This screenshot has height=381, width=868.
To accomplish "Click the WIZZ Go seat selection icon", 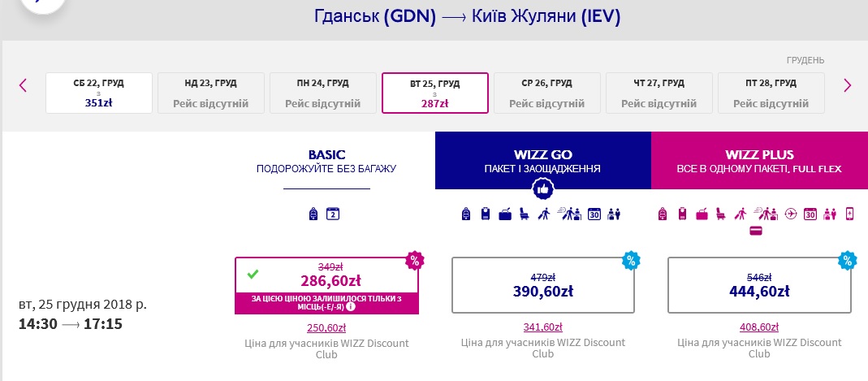I will coord(525,214).
